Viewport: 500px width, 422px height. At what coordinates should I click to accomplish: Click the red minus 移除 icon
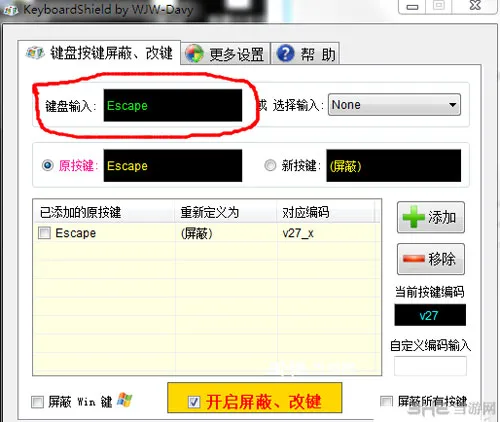pos(414,259)
